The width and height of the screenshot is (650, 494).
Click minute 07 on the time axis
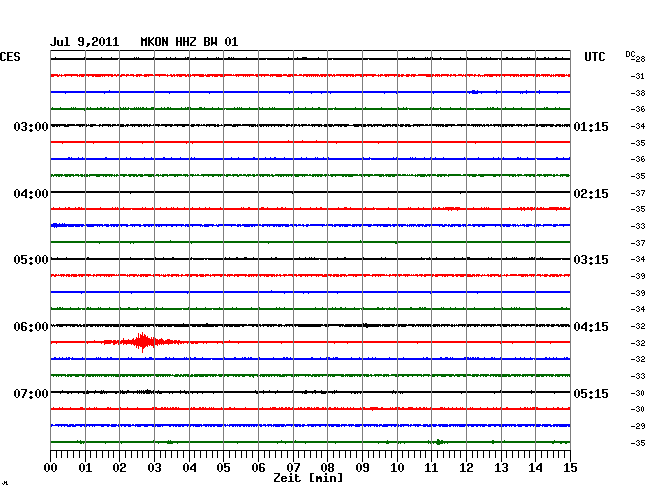click(x=293, y=468)
